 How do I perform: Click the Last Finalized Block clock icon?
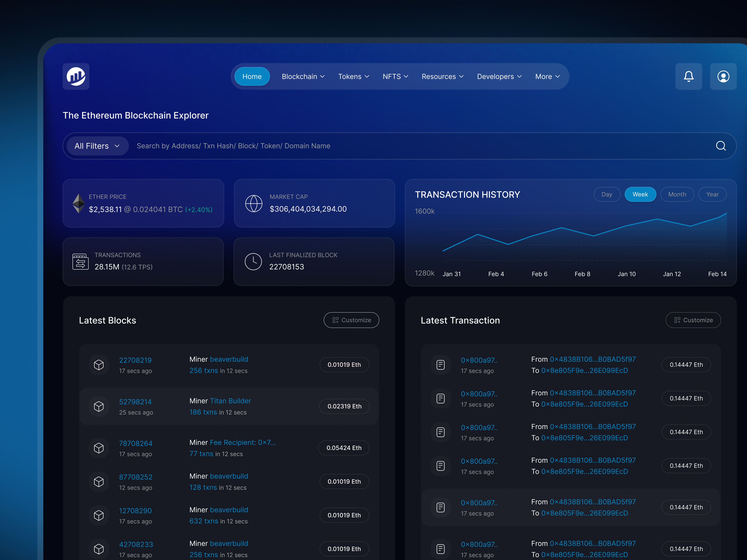[253, 262]
